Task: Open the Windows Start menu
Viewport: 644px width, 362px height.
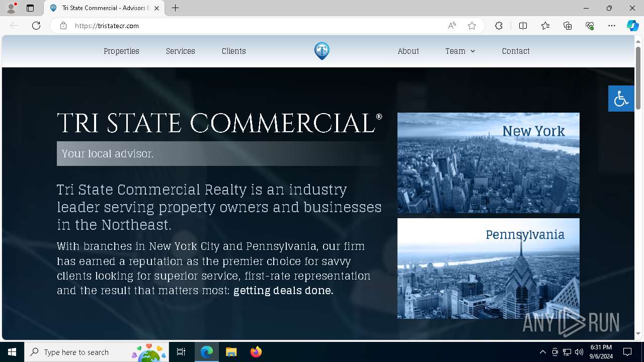Action: tap(12, 352)
